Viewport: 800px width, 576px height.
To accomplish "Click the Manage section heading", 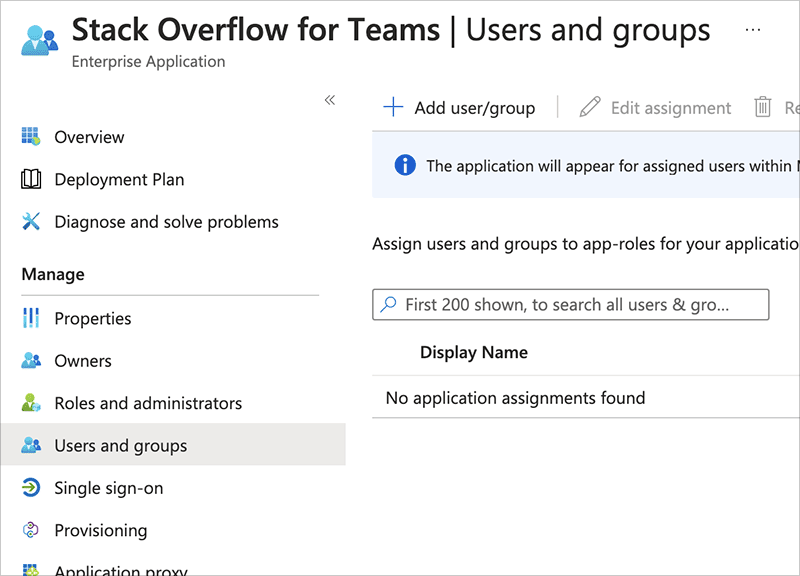I will 53,274.
